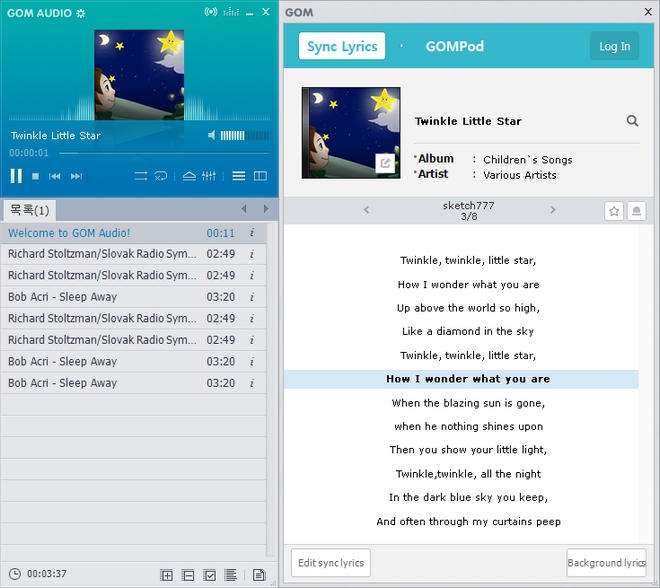This screenshot has width=660, height=588.
Task: Click the playlist vertical scrollbar
Action: [272, 389]
